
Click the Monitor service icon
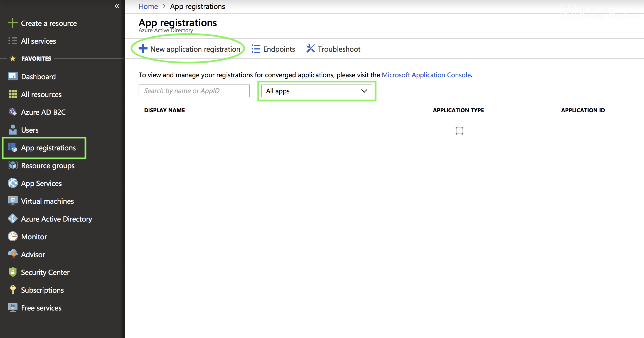coord(13,236)
